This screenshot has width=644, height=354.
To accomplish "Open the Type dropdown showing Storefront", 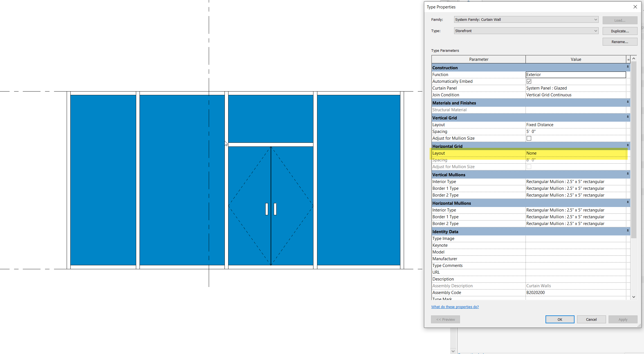I will [x=595, y=30].
